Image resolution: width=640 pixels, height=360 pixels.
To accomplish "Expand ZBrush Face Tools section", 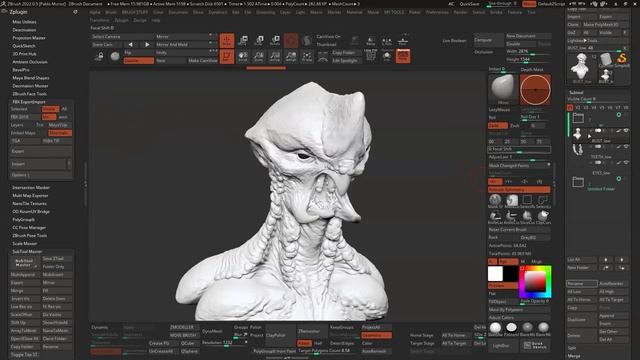I will point(29,93).
